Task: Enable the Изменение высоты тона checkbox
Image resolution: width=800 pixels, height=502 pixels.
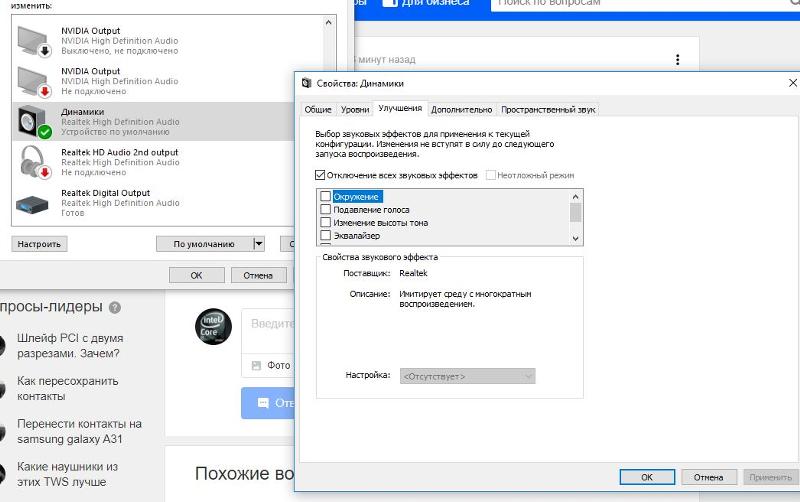Action: coord(326,222)
